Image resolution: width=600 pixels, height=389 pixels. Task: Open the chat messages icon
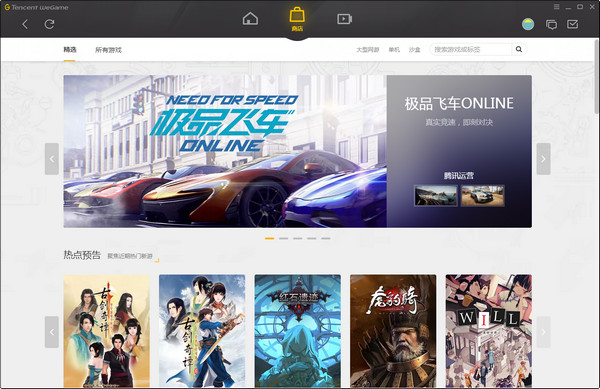[x=551, y=25]
